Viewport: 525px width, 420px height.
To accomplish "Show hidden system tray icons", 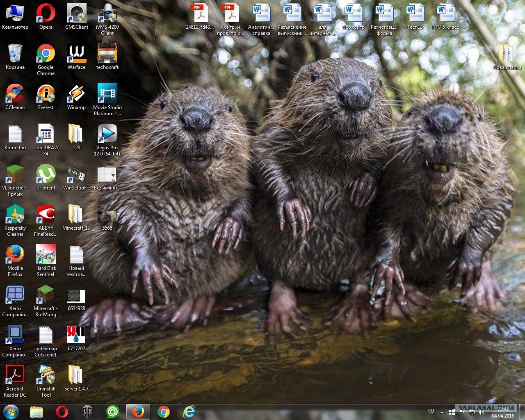I will [x=442, y=412].
